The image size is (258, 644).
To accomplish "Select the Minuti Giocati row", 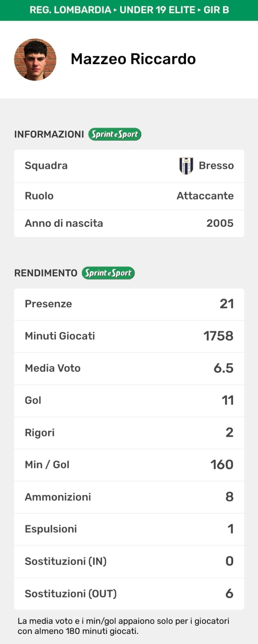I will point(129,336).
